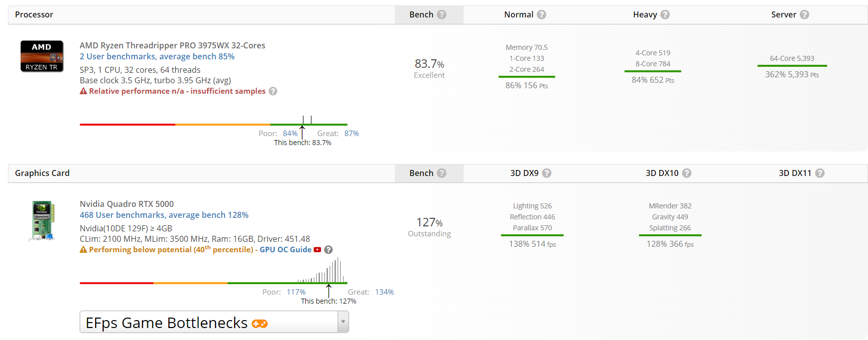Click help icon beside Server column header

click(x=805, y=15)
